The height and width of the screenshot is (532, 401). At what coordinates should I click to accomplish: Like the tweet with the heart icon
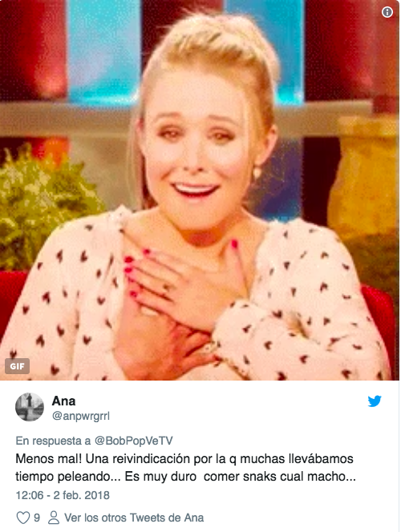(23, 518)
